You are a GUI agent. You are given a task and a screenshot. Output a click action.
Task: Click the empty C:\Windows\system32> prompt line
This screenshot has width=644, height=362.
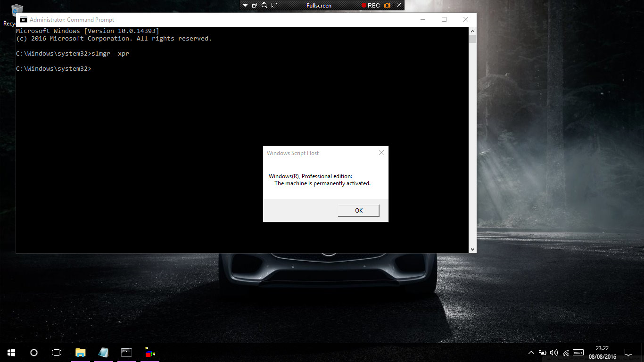(54, 69)
